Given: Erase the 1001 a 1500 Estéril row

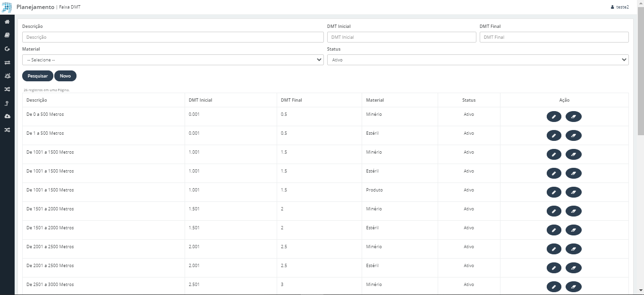Looking at the screenshot, I should pos(573,174).
